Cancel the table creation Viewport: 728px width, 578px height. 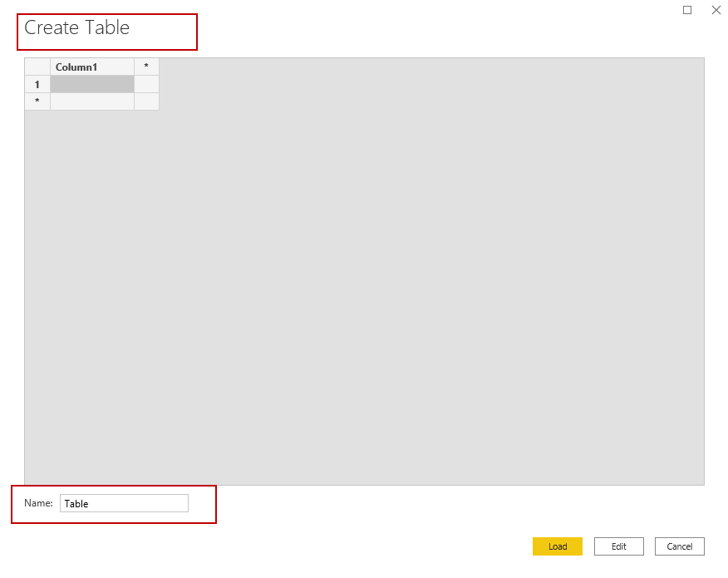tap(679, 546)
